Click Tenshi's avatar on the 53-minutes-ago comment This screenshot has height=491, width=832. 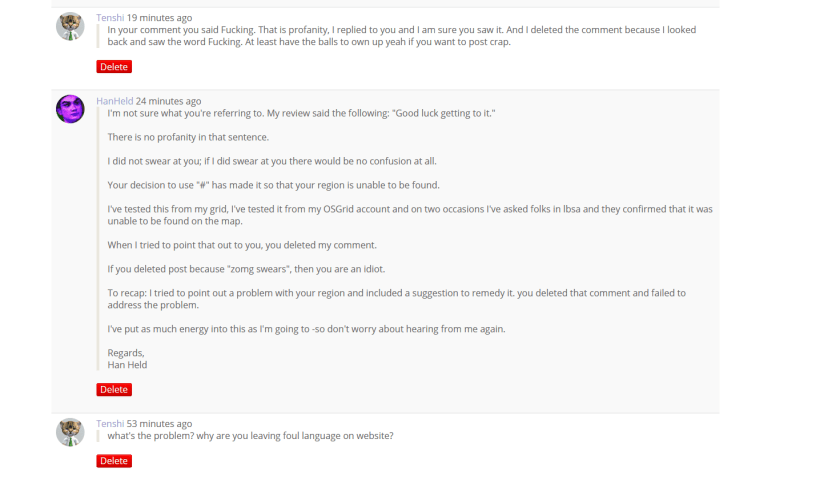click(70, 432)
